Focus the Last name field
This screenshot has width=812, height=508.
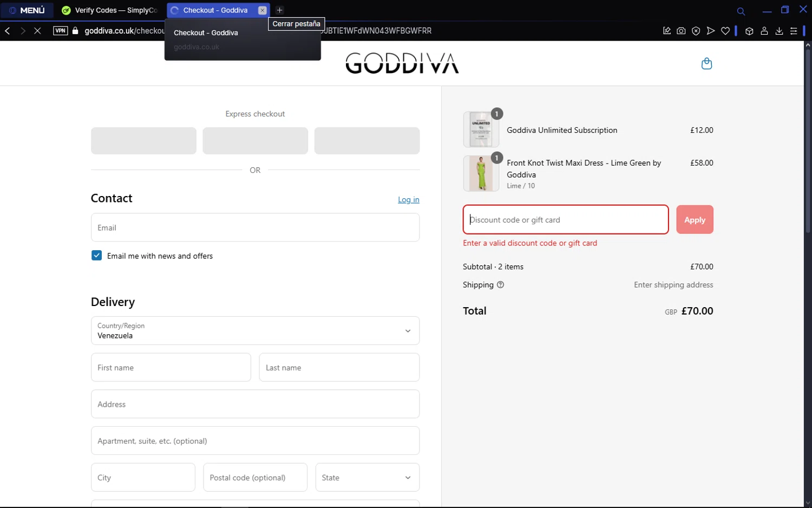click(x=339, y=367)
